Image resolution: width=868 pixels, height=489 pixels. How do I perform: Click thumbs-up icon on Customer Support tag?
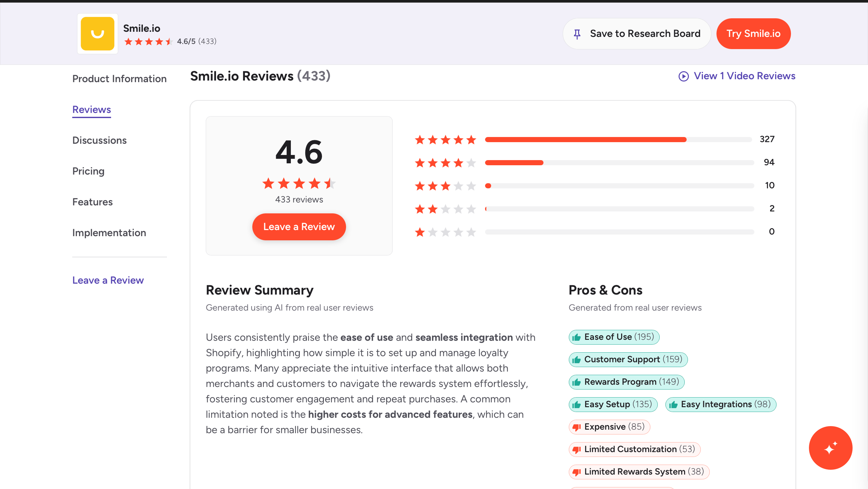coord(577,360)
